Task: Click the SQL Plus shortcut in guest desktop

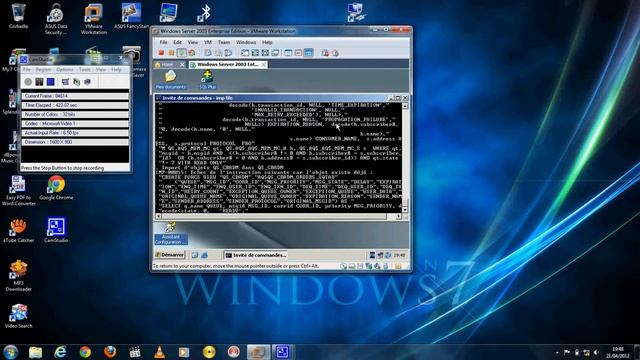Action: (207, 80)
